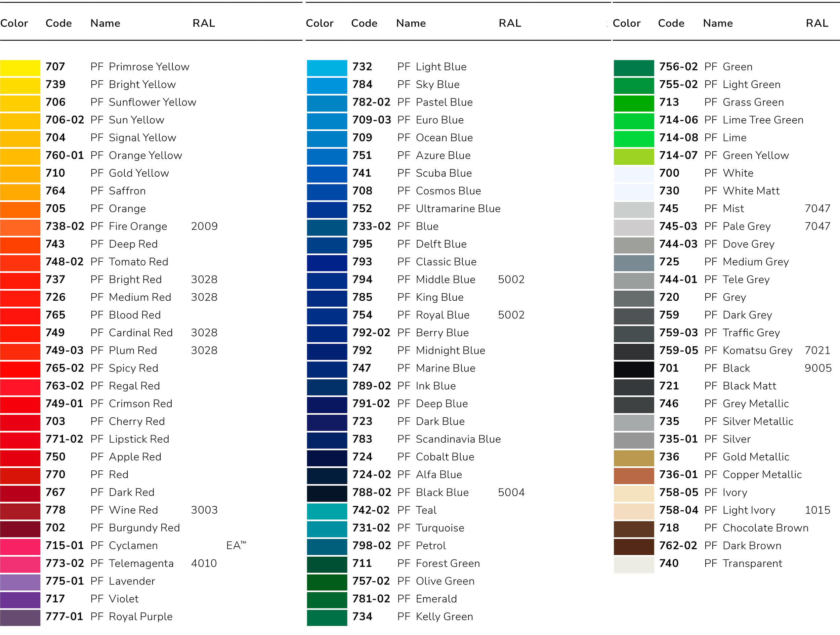
Task: Pick the Cyclamen pink color swatch
Action: pos(20,547)
